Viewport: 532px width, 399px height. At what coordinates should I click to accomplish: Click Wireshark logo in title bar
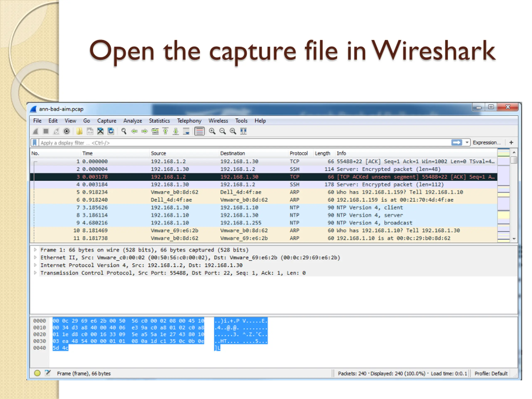[x=33, y=109]
